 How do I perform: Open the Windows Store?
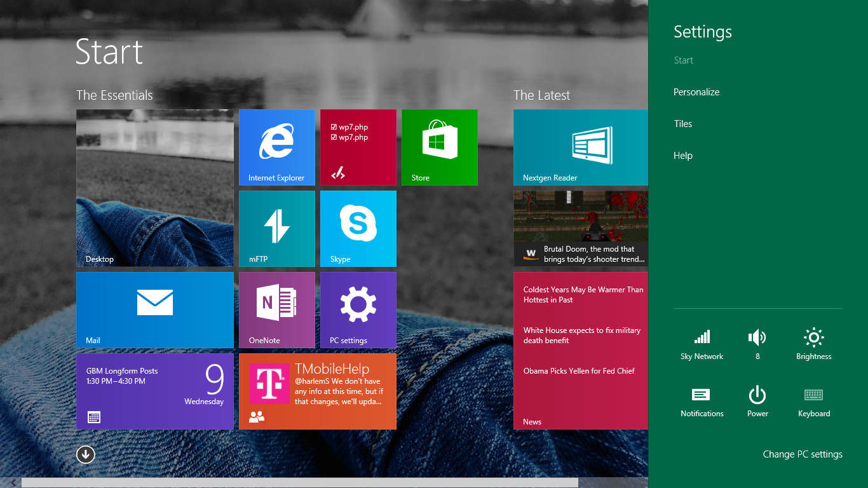tap(439, 147)
